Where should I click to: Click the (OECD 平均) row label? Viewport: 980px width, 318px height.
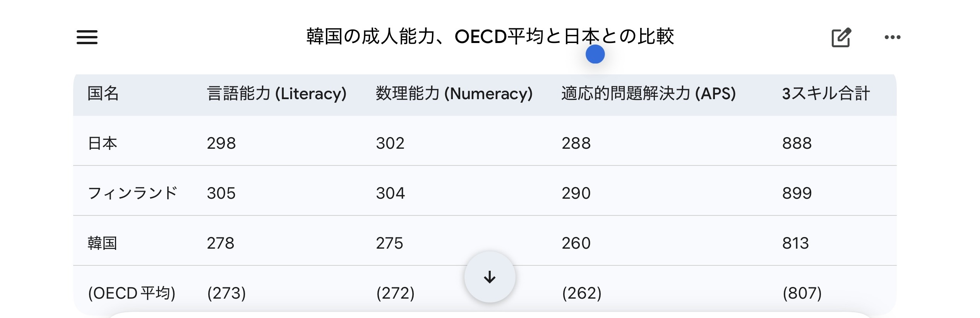132,293
